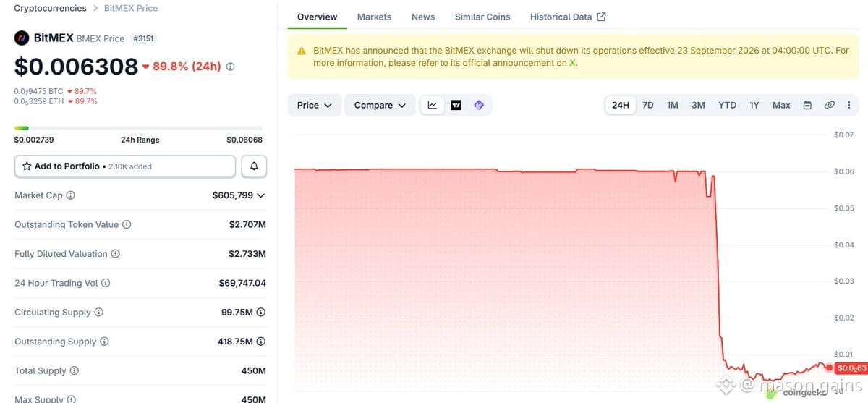Click the $0.07 y-axis label
Image resolution: width=868 pixels, height=403 pixels.
pos(843,135)
